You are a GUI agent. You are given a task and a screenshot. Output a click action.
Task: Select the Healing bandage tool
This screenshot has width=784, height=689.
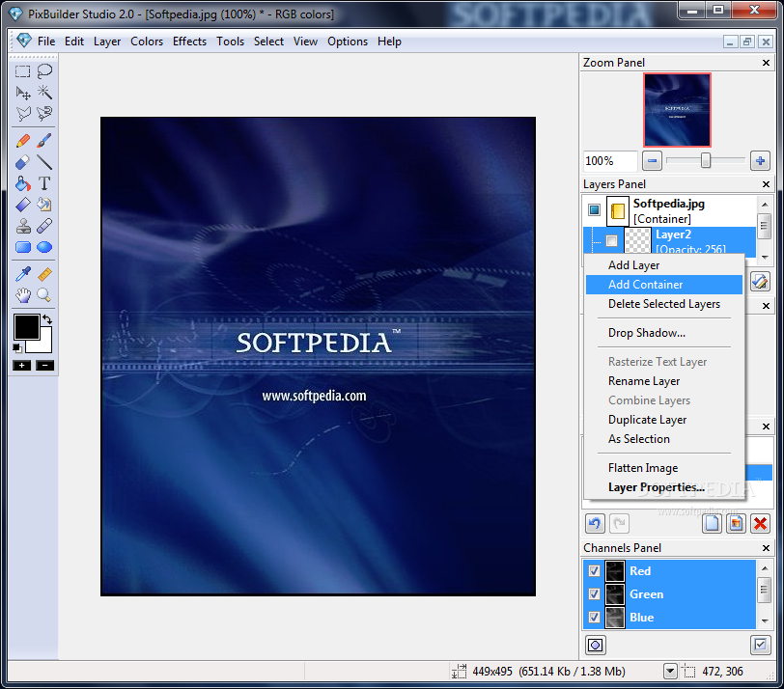tap(44, 227)
